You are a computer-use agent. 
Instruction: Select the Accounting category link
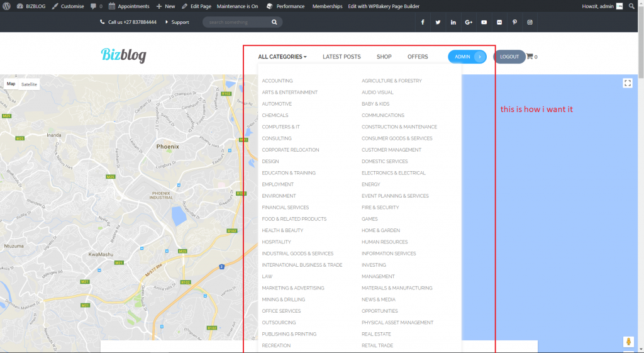(277, 81)
